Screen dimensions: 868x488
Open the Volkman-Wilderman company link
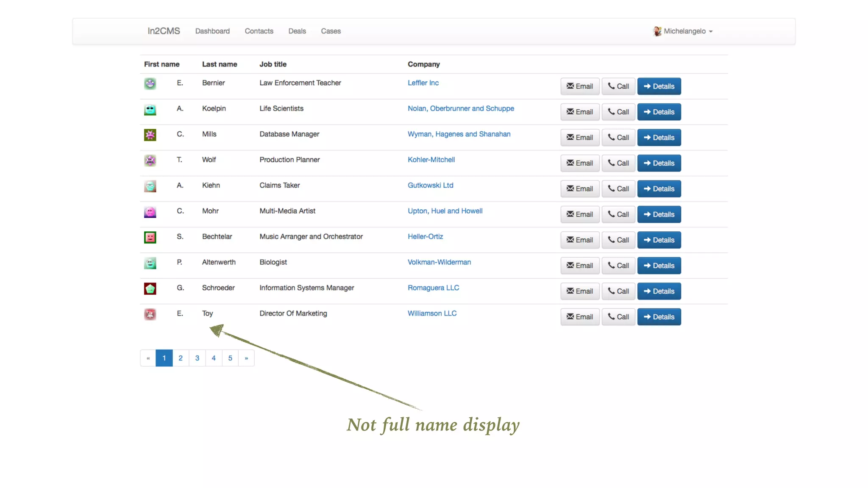[x=439, y=262]
